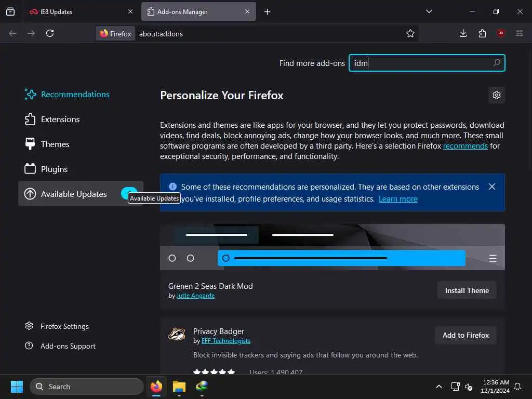The height and width of the screenshot is (399, 532).
Task: Open the tools gear menu for add-ons
Action: 497,95
